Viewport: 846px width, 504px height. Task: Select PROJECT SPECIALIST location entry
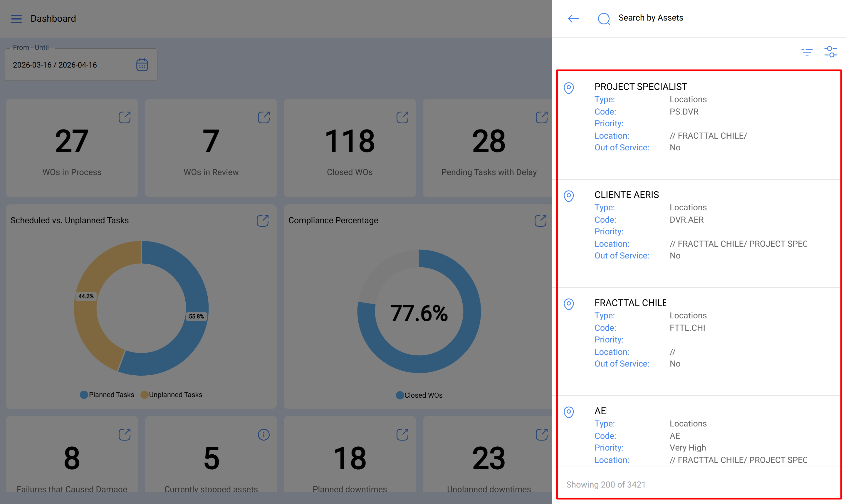(641, 87)
